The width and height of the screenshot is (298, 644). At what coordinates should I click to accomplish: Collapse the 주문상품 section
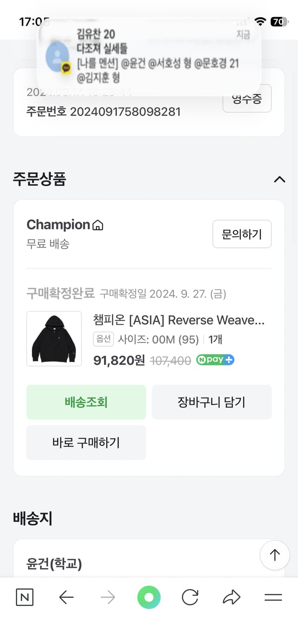coord(280,179)
